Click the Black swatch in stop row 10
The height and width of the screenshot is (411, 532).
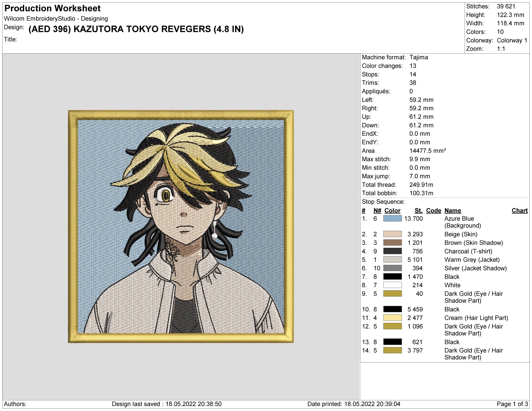pos(392,309)
